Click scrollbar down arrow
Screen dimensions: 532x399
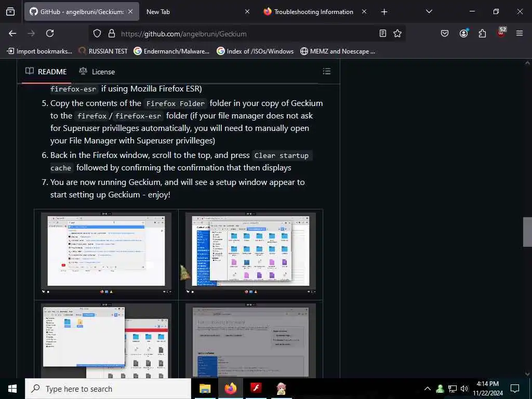coord(527,374)
